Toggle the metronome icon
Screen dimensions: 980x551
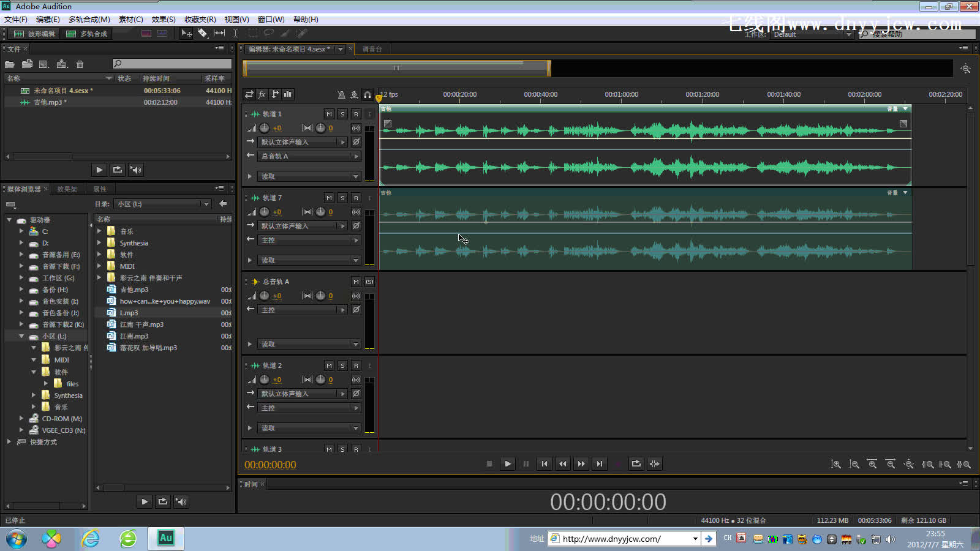click(x=341, y=94)
